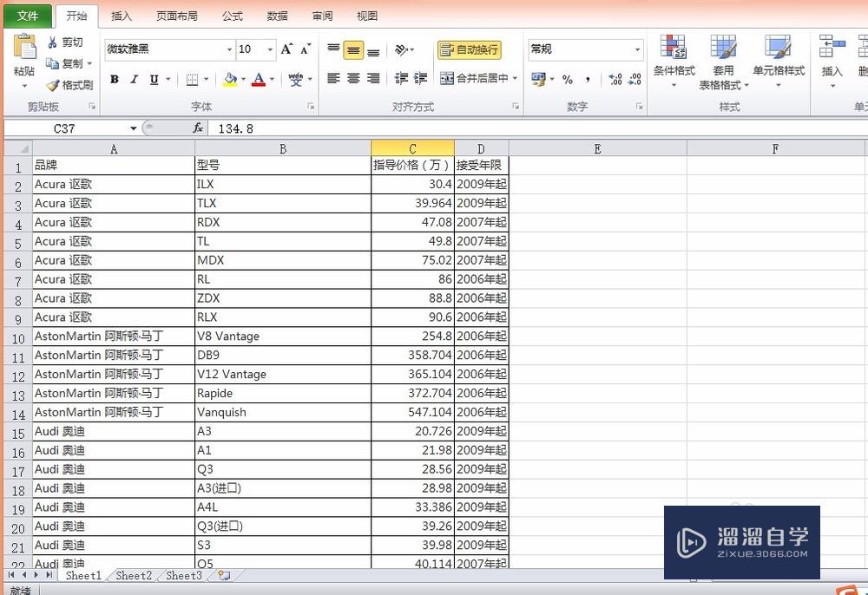Open Conditional Formatting (条件格式)
Viewport: 868px width, 595px height.
[674, 61]
